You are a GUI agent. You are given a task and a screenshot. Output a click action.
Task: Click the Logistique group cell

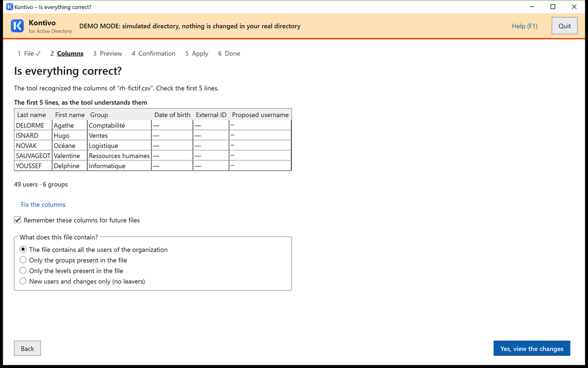coord(119,145)
